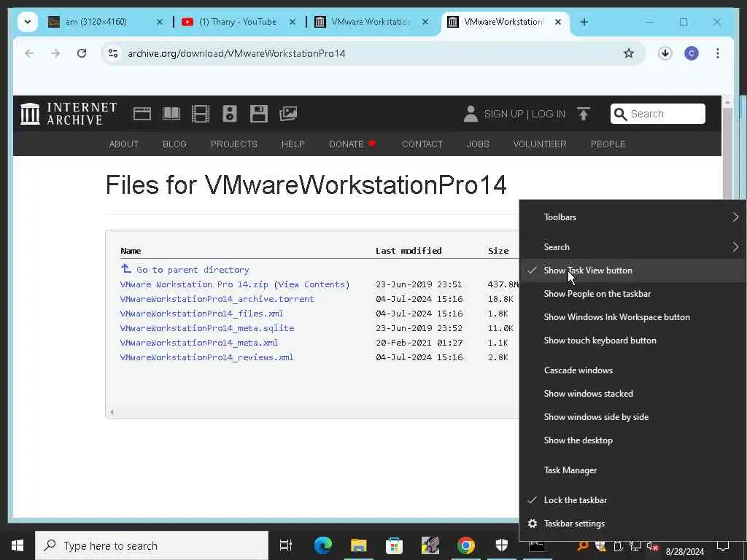Click the Internet Archive logo
This screenshot has width=747, height=560.
pyautogui.click(x=69, y=114)
